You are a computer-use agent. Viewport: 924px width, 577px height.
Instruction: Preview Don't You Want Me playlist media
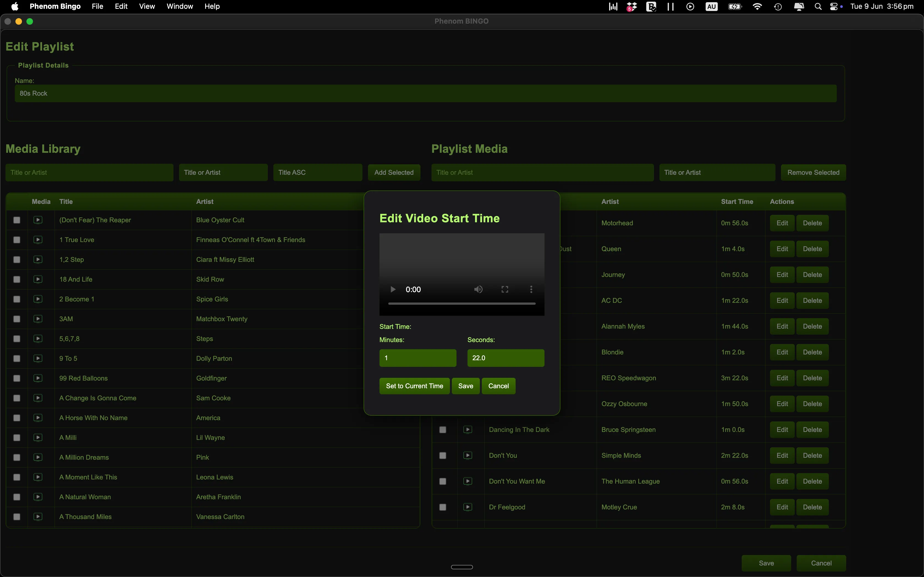468,481
